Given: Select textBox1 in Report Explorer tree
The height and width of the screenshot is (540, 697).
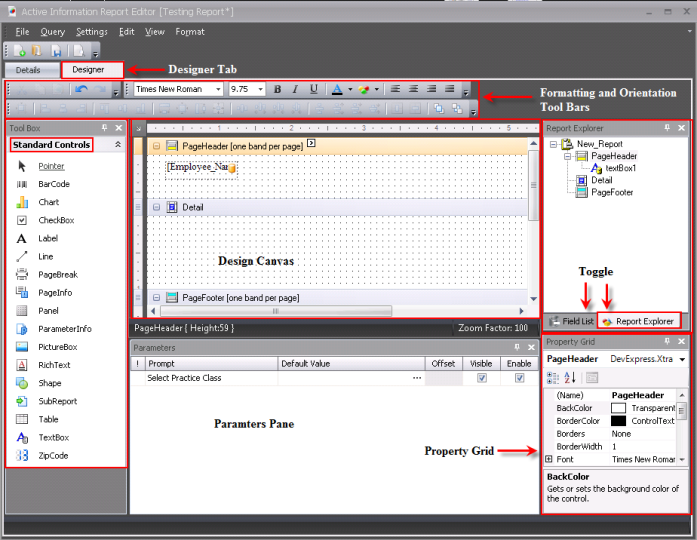Looking at the screenshot, I should (x=620, y=168).
